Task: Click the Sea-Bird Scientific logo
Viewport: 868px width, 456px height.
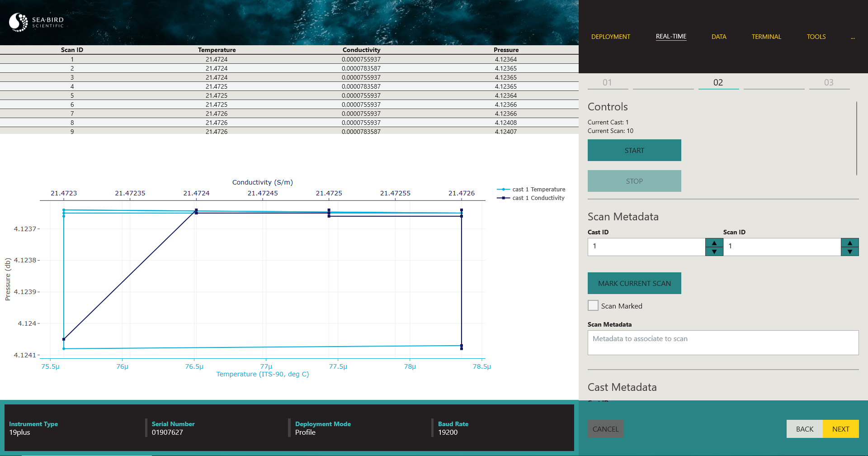Action: click(x=37, y=22)
